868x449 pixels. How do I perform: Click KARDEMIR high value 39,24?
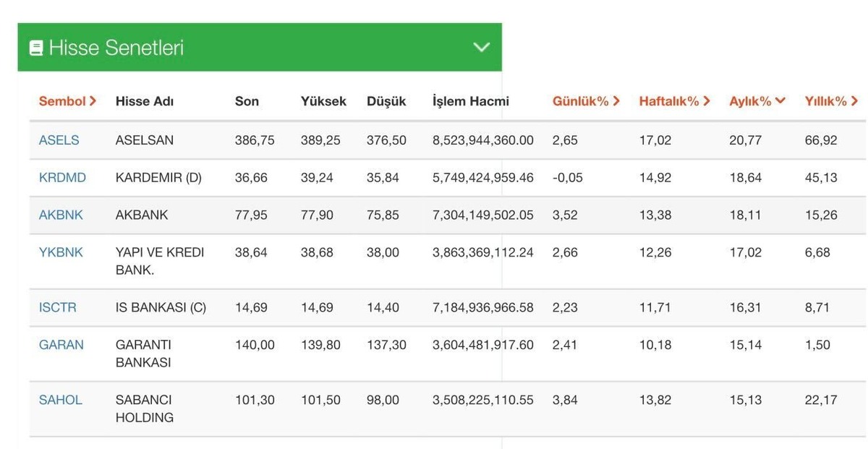click(317, 178)
